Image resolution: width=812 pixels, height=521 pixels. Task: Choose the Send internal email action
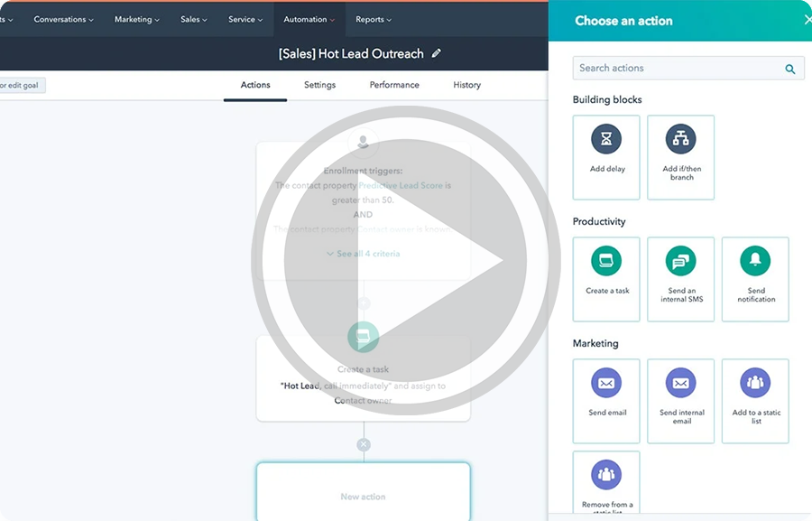tap(680, 401)
